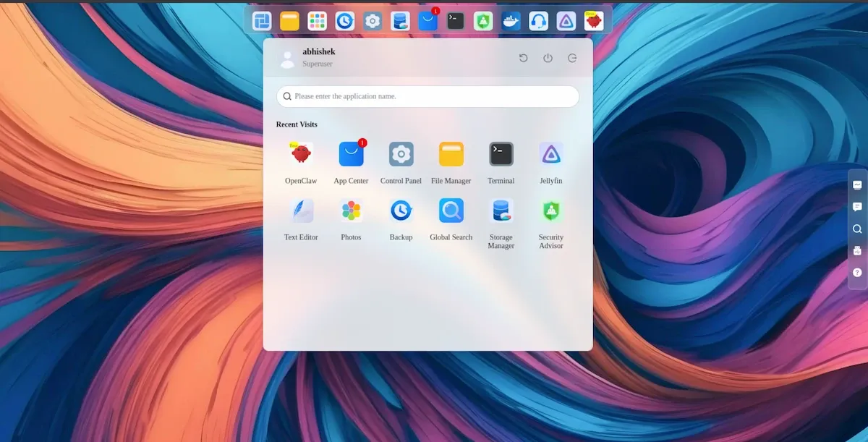868x442 pixels.
Task: Open Security Advisor shield in dock
Action: [483, 21]
